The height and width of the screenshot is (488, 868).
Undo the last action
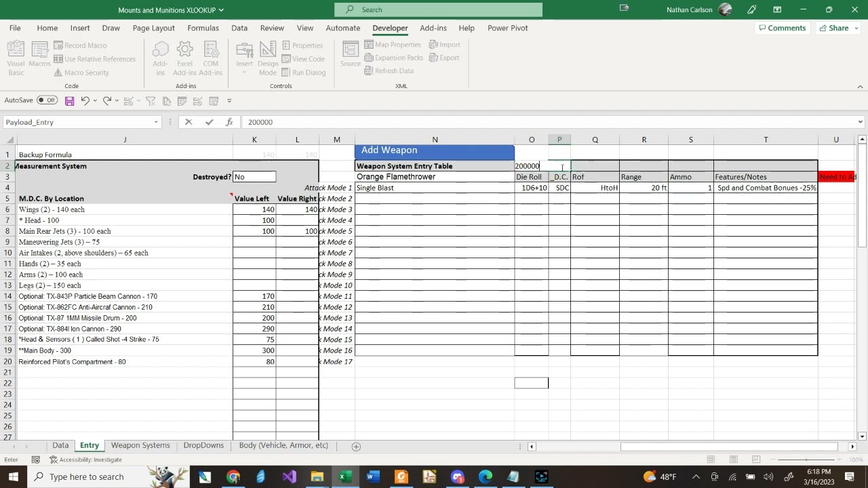pyautogui.click(x=85, y=101)
